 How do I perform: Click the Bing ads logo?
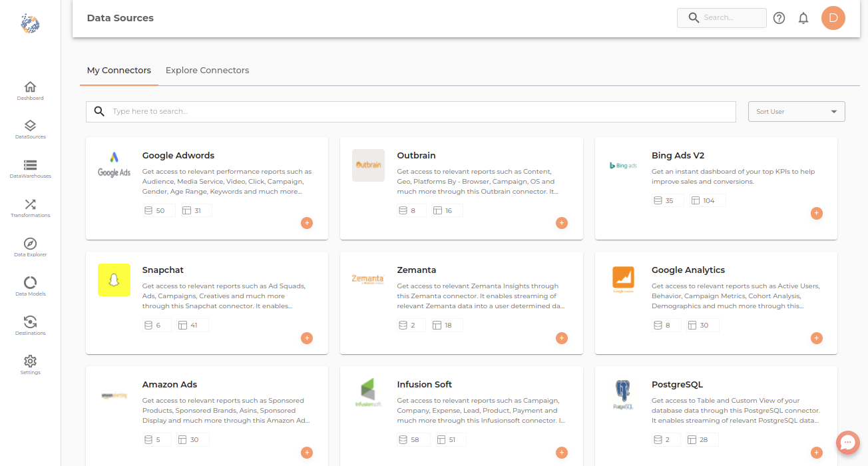[x=623, y=165]
